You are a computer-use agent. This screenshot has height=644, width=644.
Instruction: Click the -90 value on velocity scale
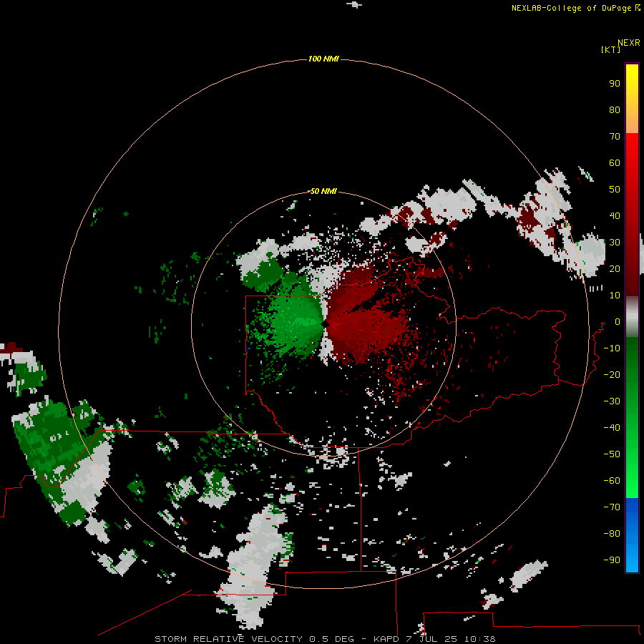tap(612, 560)
